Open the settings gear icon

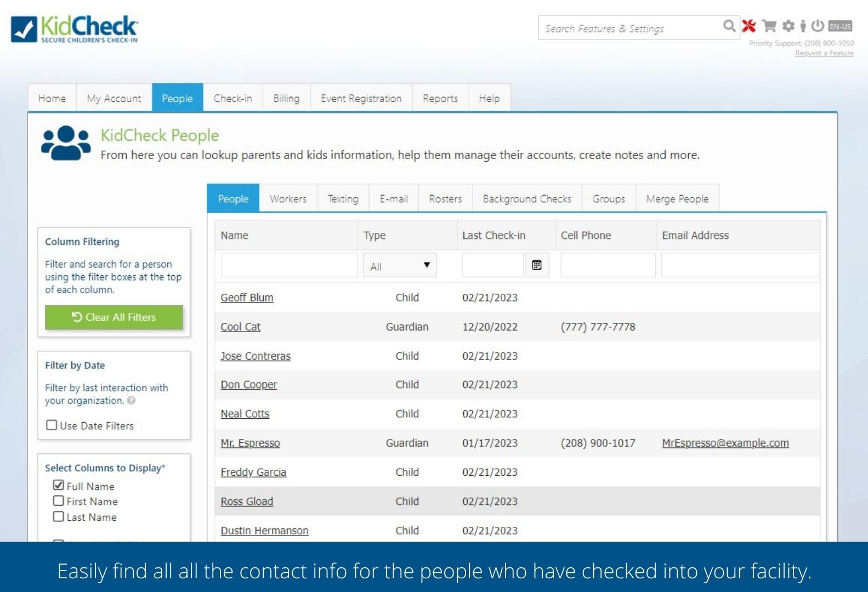tap(788, 26)
